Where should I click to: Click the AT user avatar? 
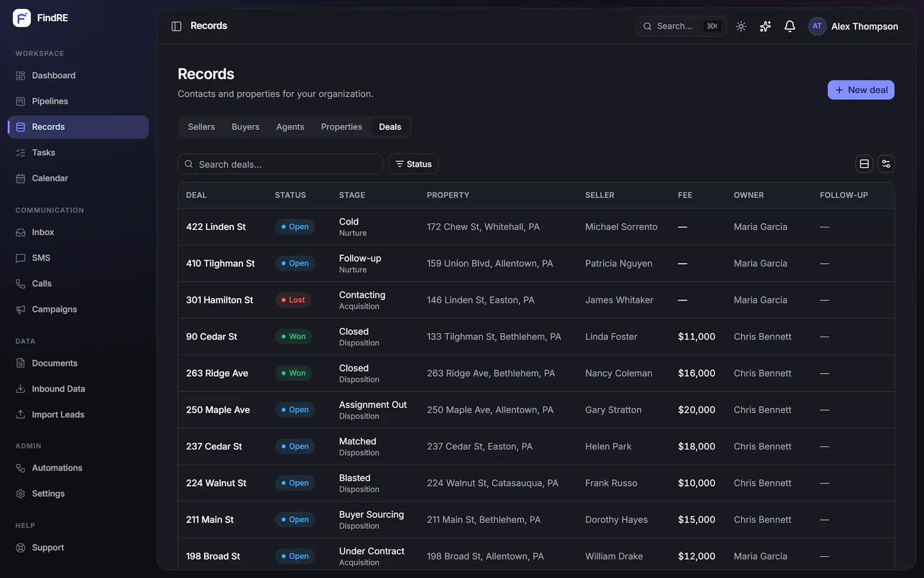pyautogui.click(x=817, y=26)
